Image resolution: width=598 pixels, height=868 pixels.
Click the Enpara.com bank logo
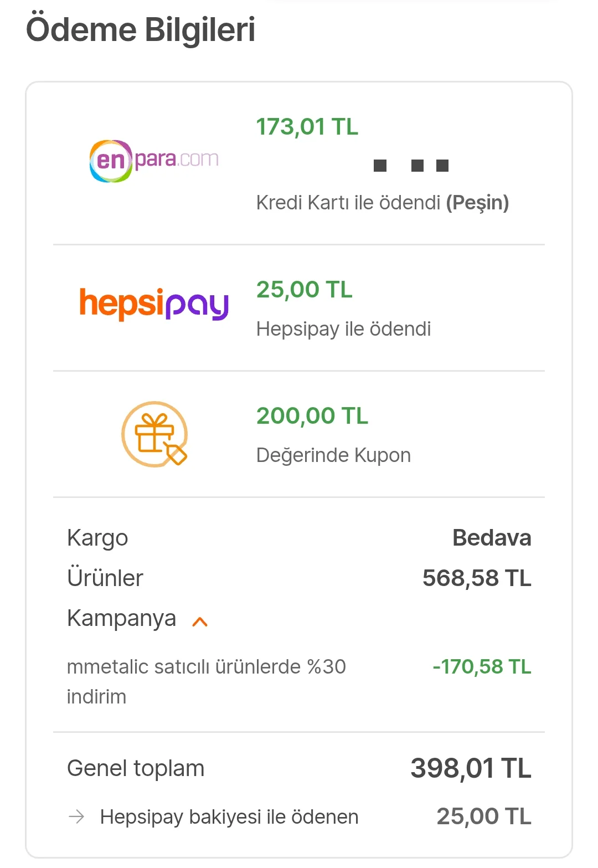pos(154,161)
